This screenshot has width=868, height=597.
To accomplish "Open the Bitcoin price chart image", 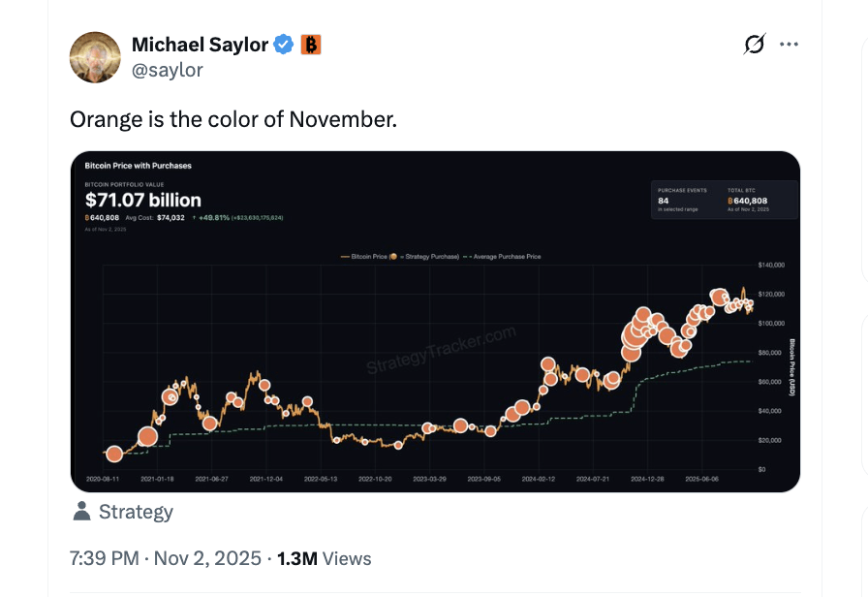I will 435,368.
